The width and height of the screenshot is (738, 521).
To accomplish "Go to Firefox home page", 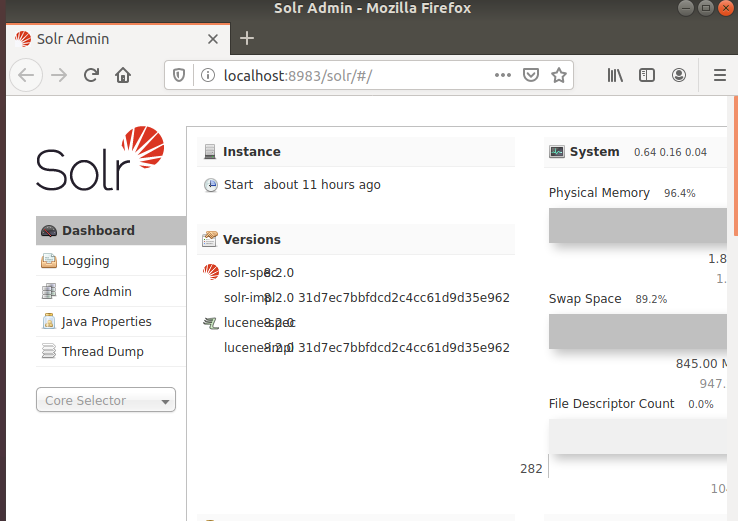I will pyautogui.click(x=123, y=75).
